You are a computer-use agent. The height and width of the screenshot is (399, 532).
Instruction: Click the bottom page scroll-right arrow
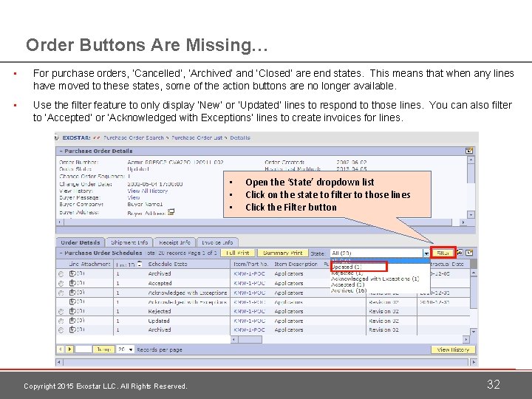click(474, 362)
